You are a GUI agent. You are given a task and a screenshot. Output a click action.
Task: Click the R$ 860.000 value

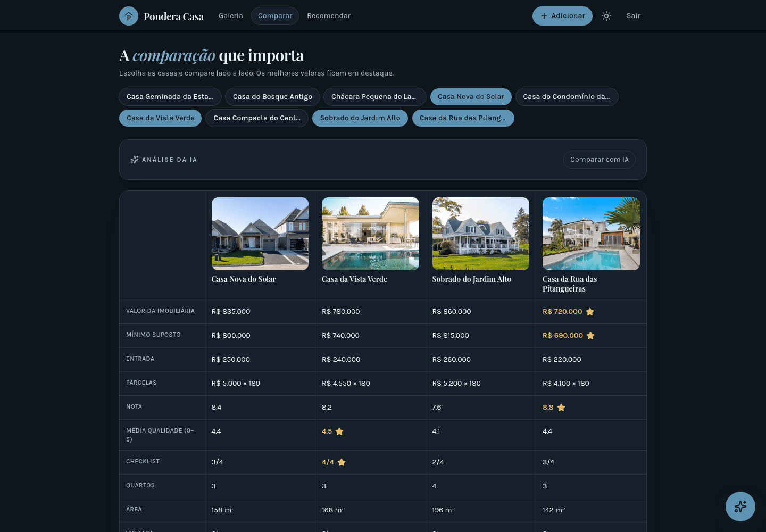[x=452, y=312]
